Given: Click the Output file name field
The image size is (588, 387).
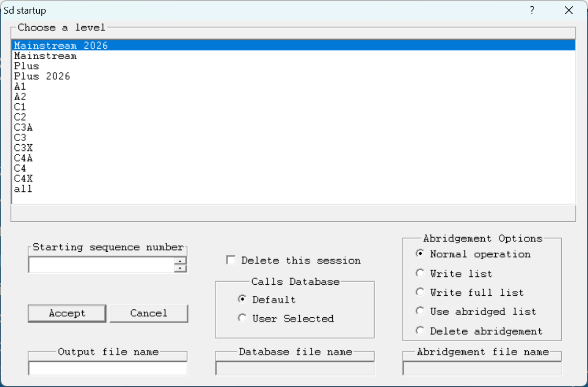Looking at the screenshot, I should [107, 369].
